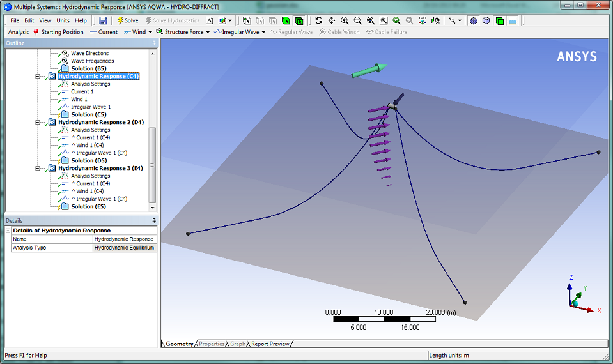Open the Wind dropdown arrow

point(150,32)
